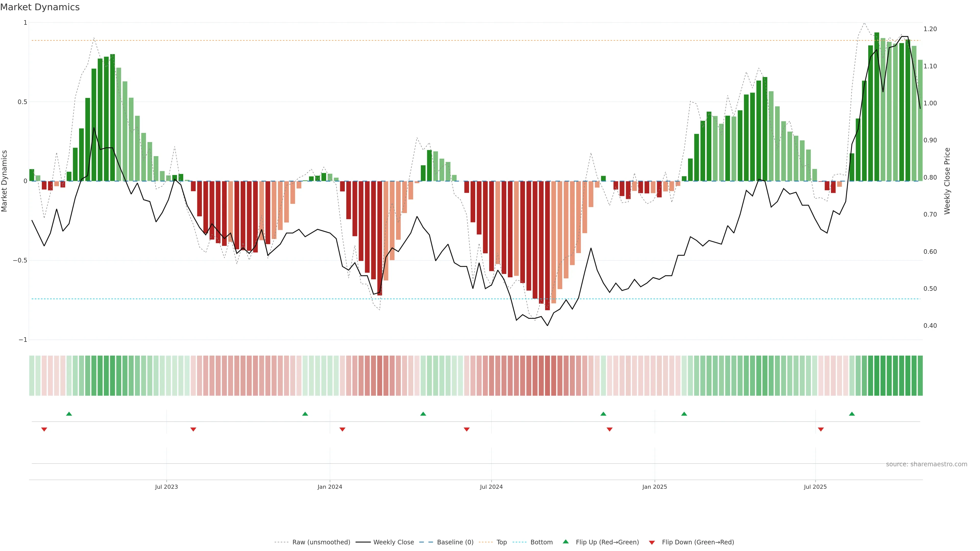Screen dimensions: 980x551
Task: Click the red flip-down triangle just after Jul 2025
Action: [820, 429]
